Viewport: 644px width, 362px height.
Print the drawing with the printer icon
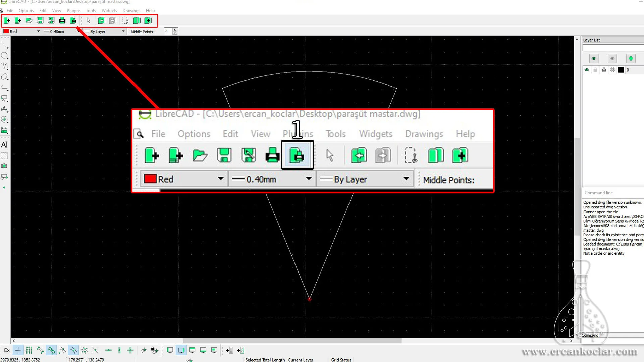(x=62, y=21)
